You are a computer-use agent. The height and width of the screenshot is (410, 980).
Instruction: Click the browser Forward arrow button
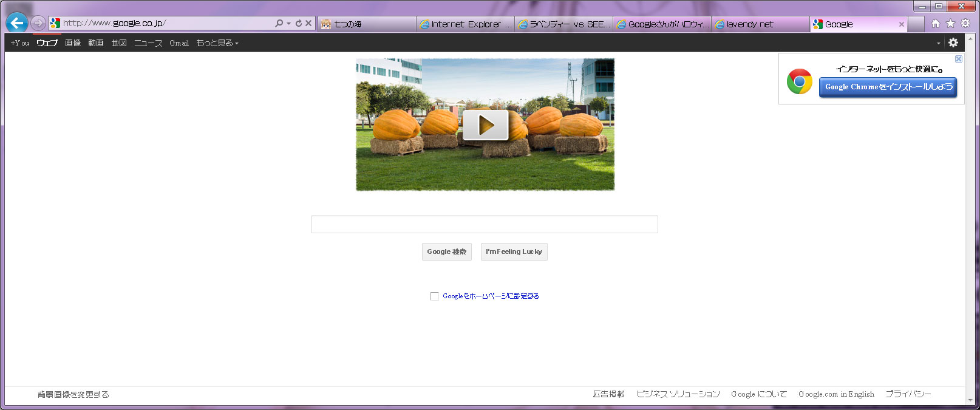pyautogui.click(x=38, y=23)
